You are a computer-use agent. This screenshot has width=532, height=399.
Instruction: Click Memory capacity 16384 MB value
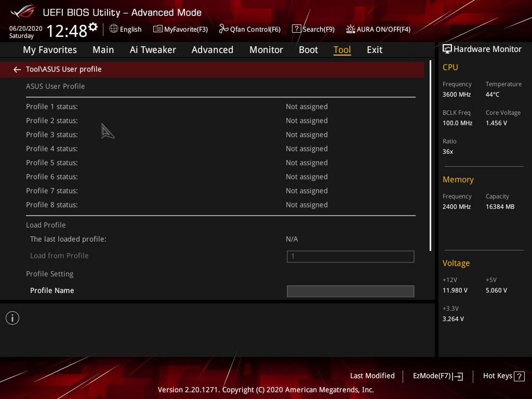pyautogui.click(x=500, y=206)
